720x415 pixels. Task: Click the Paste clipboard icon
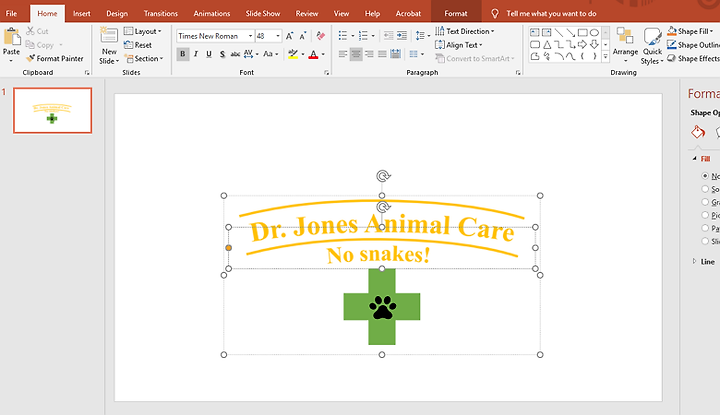pyautogui.click(x=11, y=36)
